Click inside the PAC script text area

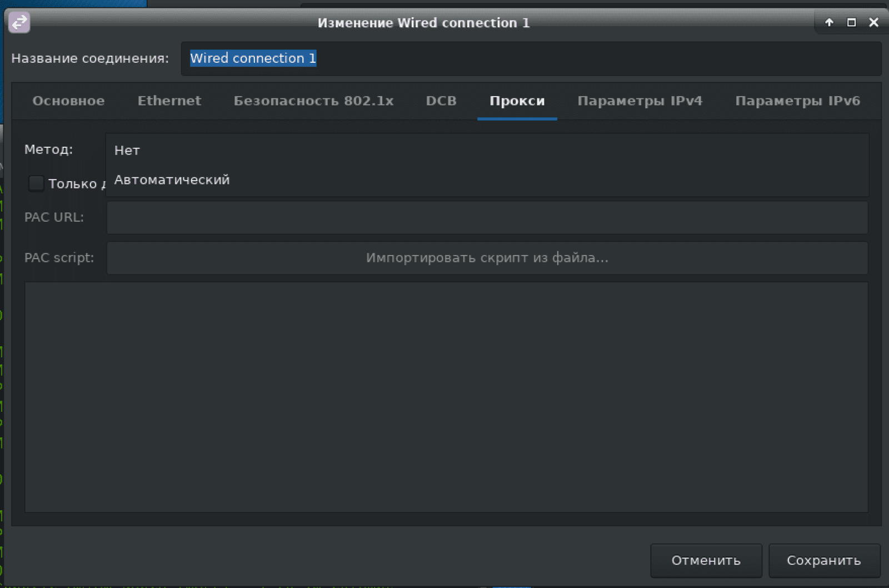point(446,397)
